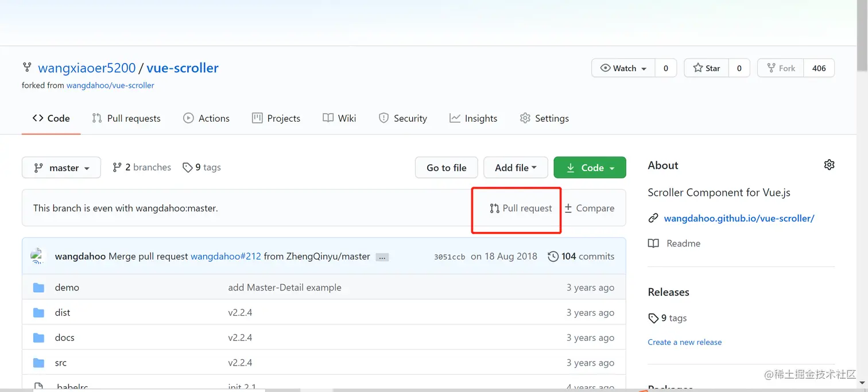Open commit hash 3051ccb
The image size is (868, 392).
pos(449,257)
